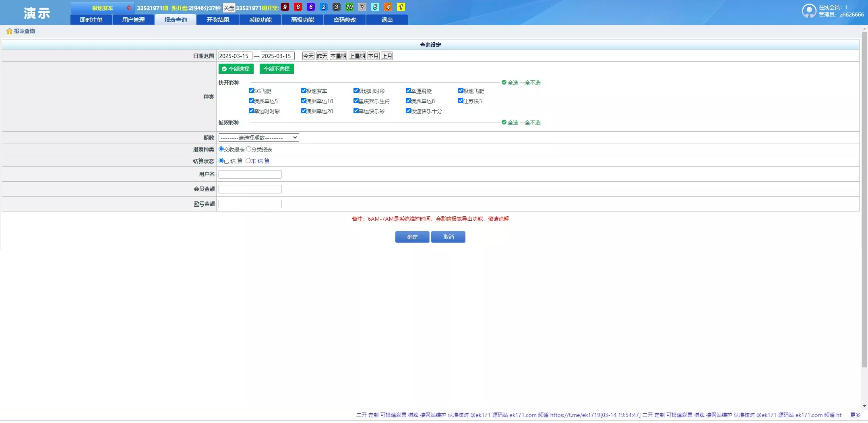
Task: Click the green 全选 check icon for 低频彩种
Action: pyautogui.click(x=504, y=122)
